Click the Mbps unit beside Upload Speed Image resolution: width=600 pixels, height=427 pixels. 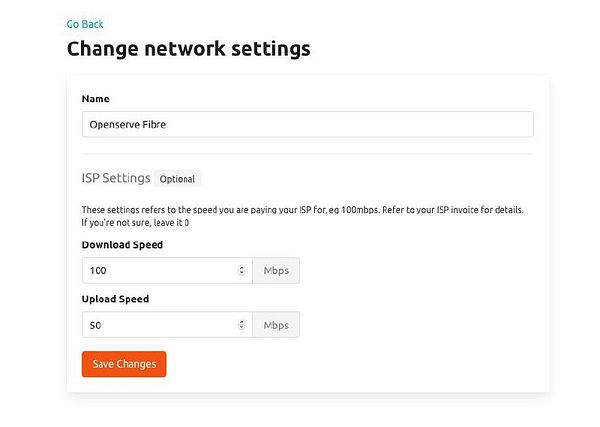(x=276, y=325)
